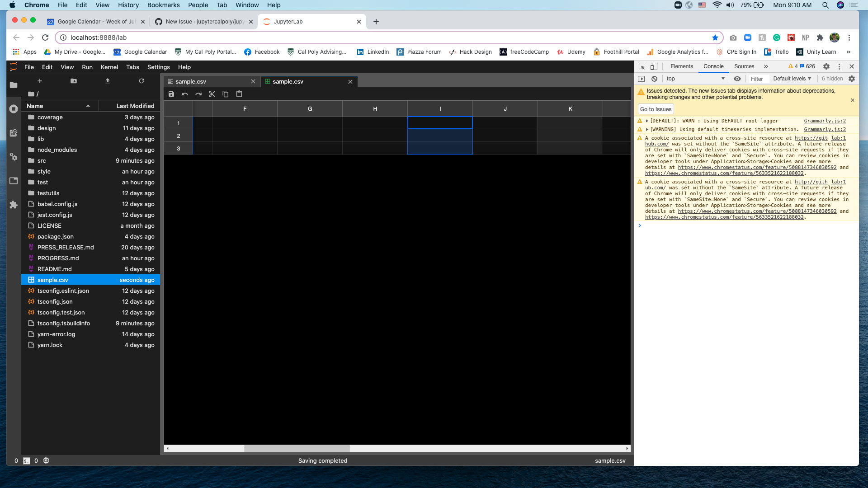Image resolution: width=868 pixels, height=488 pixels.
Task: Create a new folder in the file browser
Action: (74, 81)
